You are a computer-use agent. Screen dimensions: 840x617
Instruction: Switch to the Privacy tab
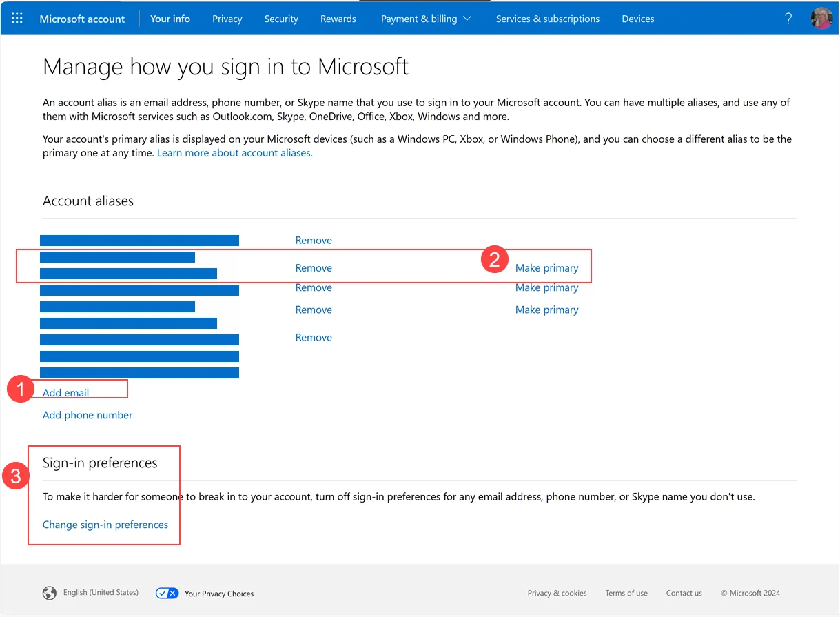227,19
